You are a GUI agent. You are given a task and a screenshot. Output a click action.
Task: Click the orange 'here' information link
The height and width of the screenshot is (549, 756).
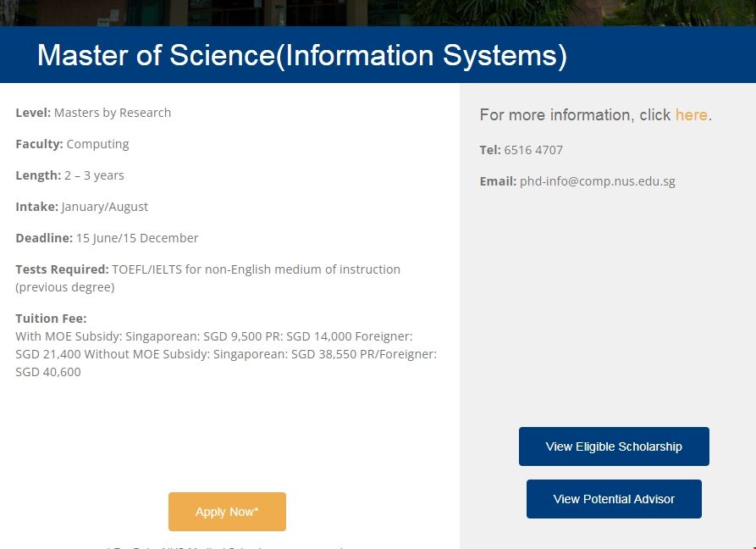point(691,115)
